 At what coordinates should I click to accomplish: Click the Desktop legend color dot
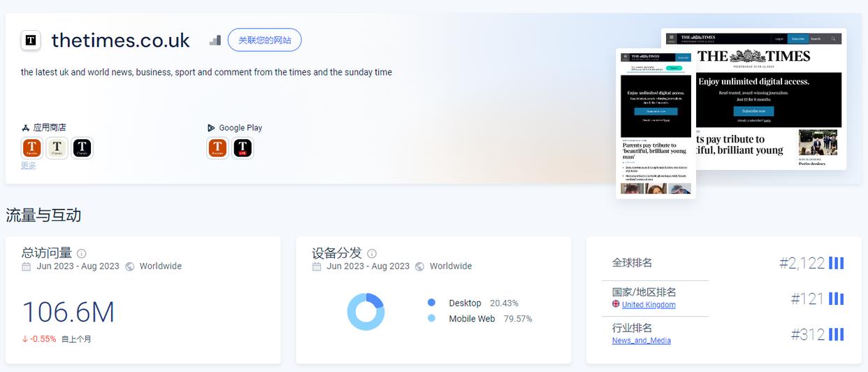(x=431, y=303)
